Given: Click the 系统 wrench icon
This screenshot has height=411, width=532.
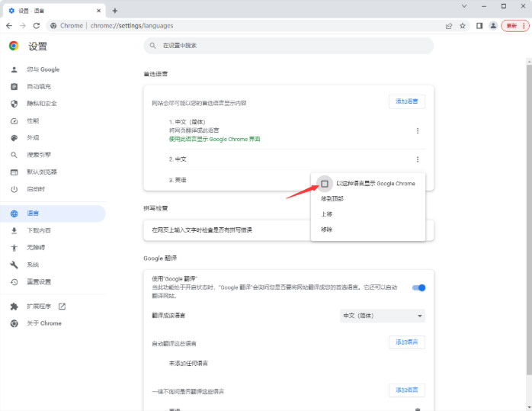Looking at the screenshot, I should pos(14,265).
